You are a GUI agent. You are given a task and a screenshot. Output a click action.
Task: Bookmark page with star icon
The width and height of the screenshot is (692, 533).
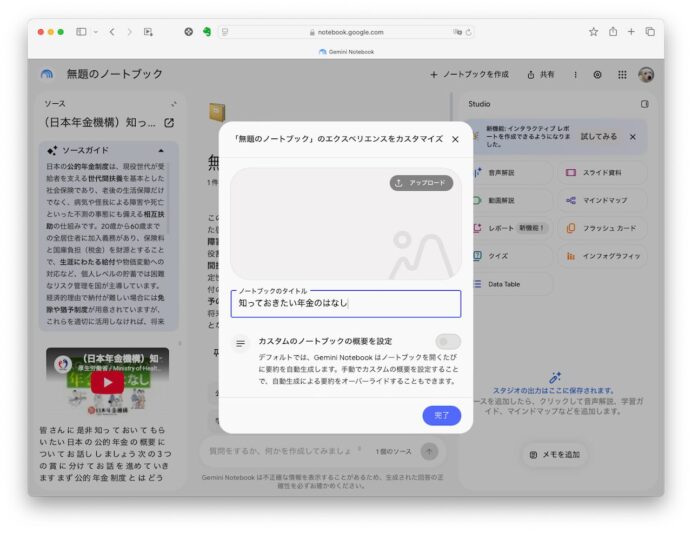click(x=594, y=32)
